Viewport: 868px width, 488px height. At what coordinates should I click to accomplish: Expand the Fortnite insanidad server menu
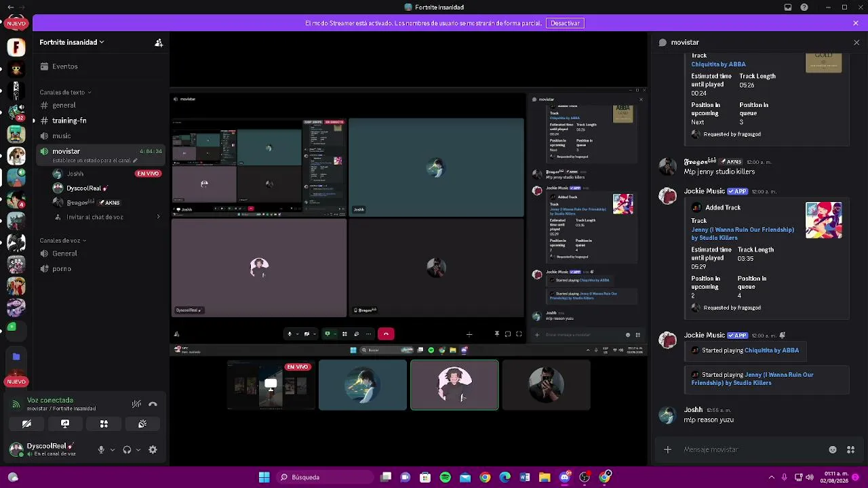pyautogui.click(x=72, y=42)
